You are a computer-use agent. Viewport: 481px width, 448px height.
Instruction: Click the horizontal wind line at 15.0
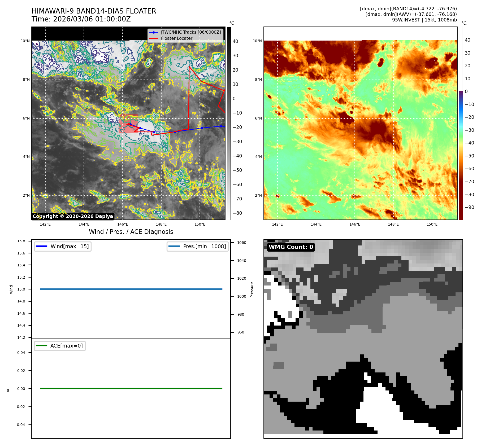point(131,289)
